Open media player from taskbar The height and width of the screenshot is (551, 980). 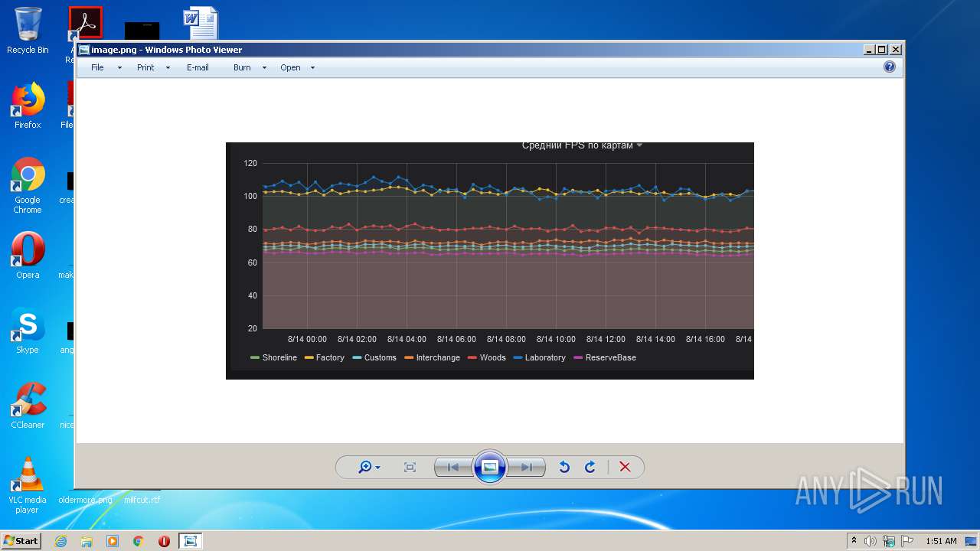113,541
